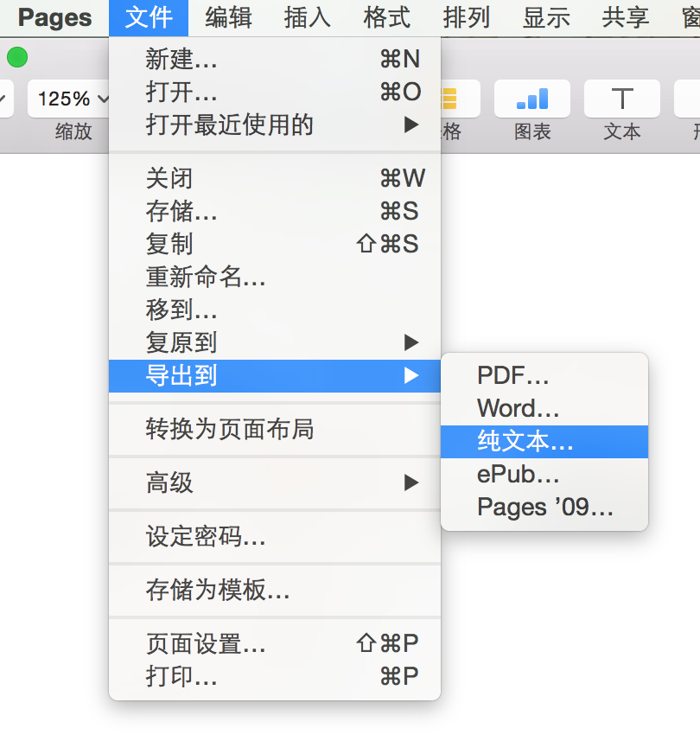Select 存储为模板… menu item
This screenshot has width=700, height=754.
coord(275,590)
